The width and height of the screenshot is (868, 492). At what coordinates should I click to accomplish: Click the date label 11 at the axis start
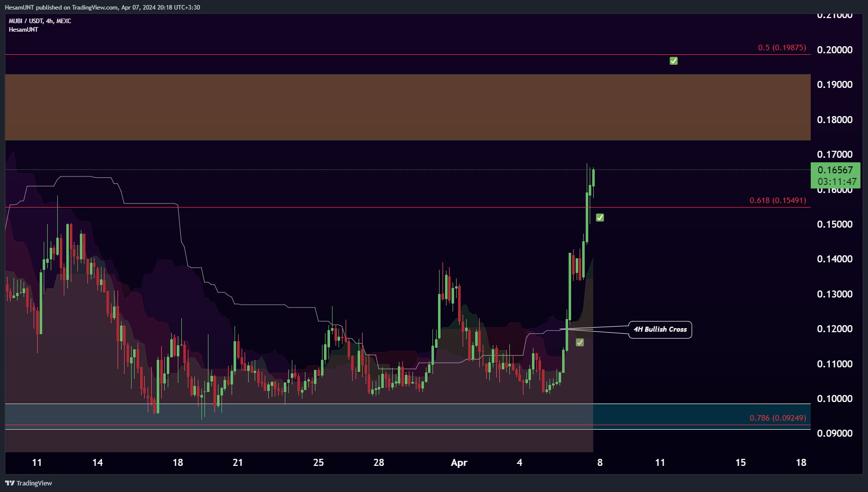[x=37, y=462]
